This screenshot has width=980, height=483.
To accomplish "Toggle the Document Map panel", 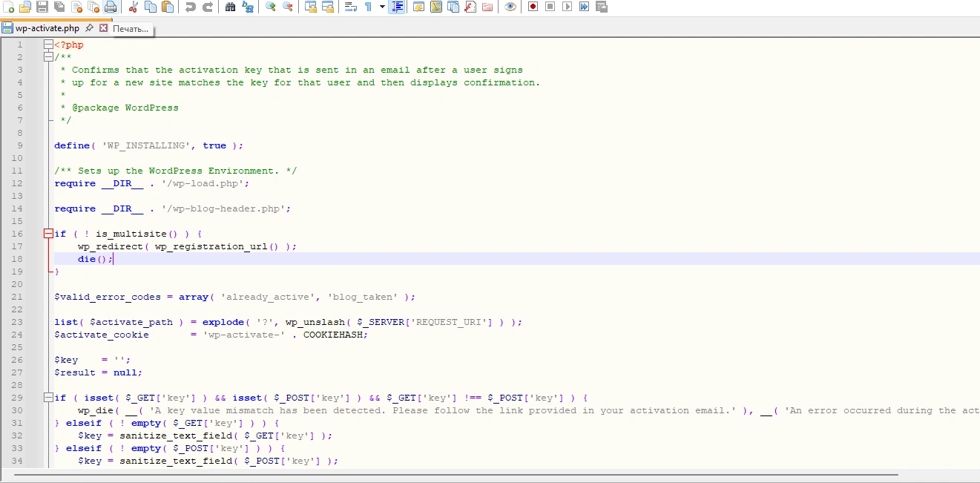I will click(435, 7).
